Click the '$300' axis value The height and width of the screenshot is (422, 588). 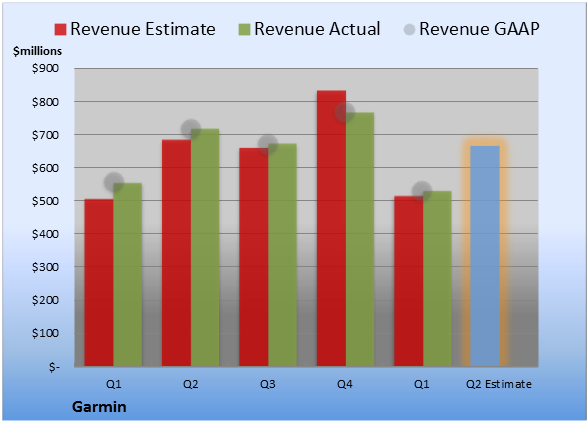pos(45,267)
